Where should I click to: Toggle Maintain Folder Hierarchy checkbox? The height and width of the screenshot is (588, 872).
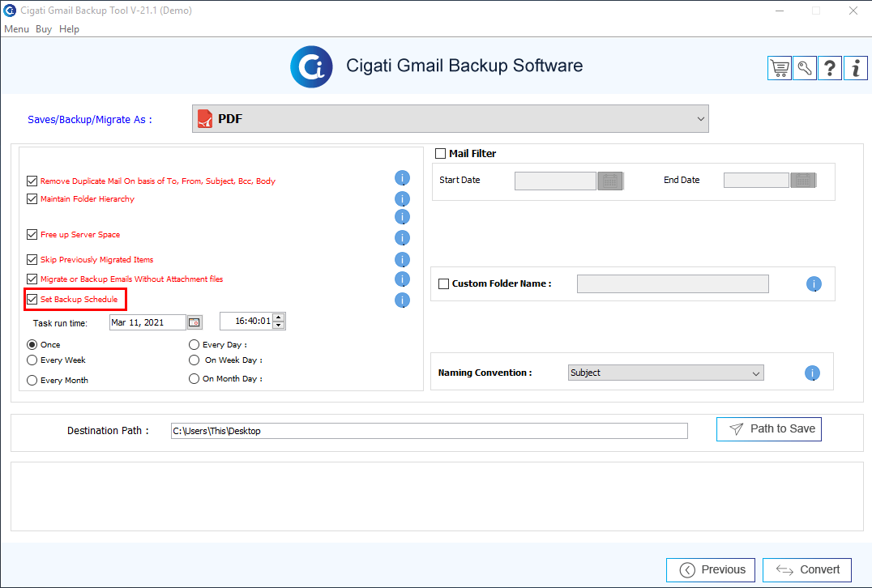point(32,199)
